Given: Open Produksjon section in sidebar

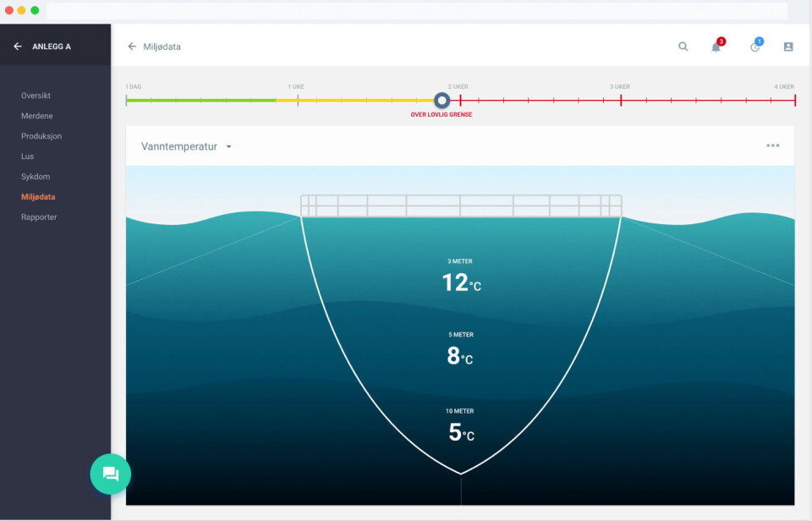Looking at the screenshot, I should click(41, 136).
